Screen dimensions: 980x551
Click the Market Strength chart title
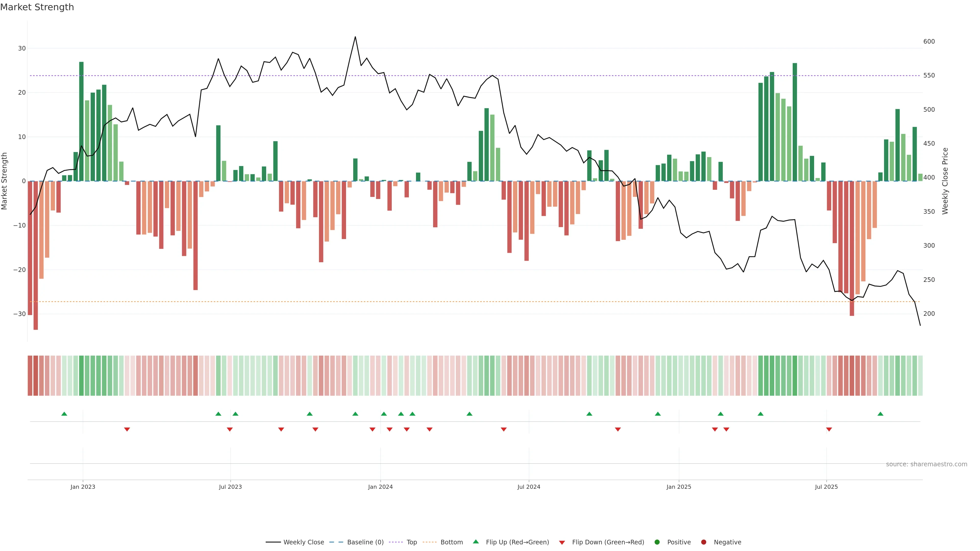pyautogui.click(x=37, y=7)
